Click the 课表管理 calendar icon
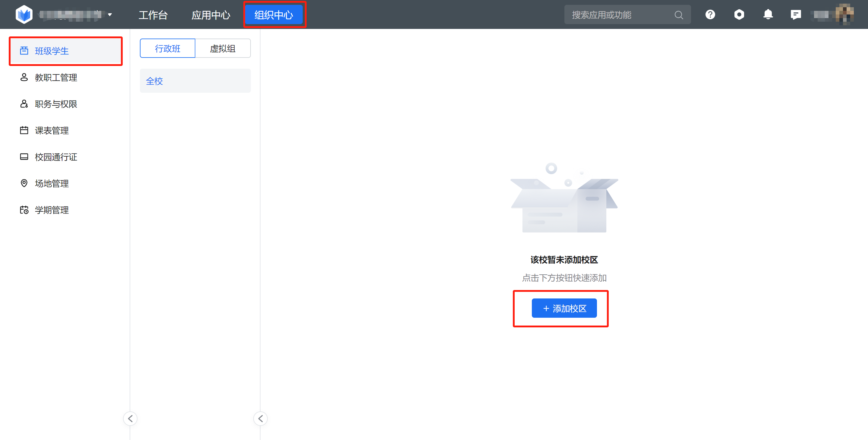This screenshot has height=440, width=868. (24, 130)
